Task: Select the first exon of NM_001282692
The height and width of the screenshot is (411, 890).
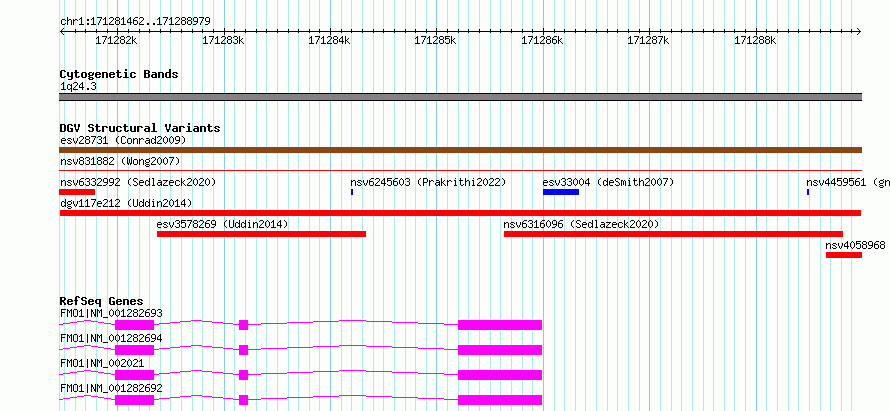Action: coord(135,400)
